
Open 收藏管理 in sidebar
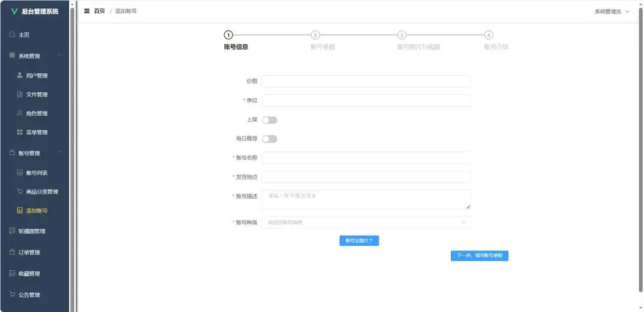pos(35,274)
